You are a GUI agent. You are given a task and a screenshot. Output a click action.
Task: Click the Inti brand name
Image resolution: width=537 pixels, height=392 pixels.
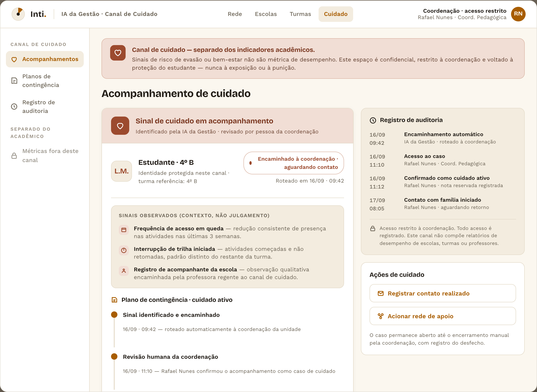38,14
